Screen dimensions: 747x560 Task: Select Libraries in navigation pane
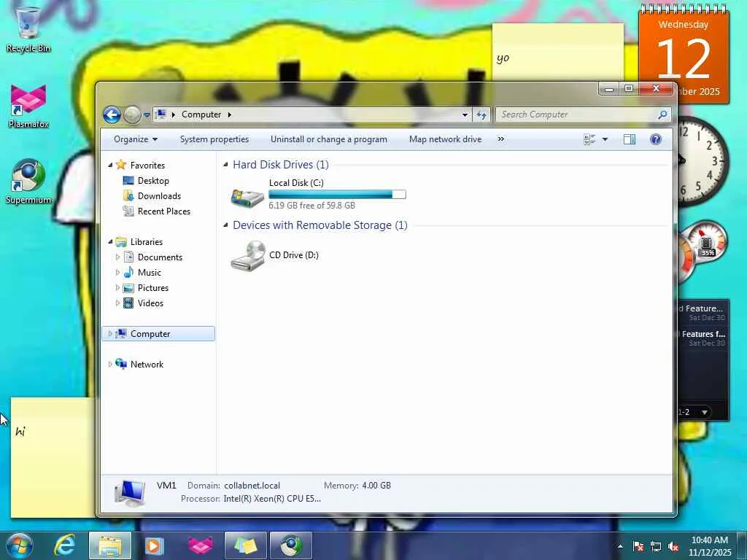(x=147, y=242)
